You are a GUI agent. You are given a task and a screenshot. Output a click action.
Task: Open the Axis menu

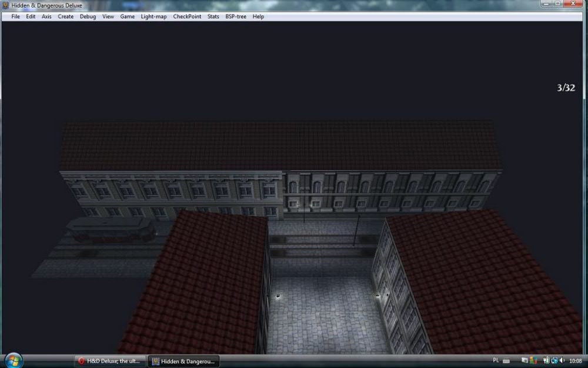pos(46,16)
